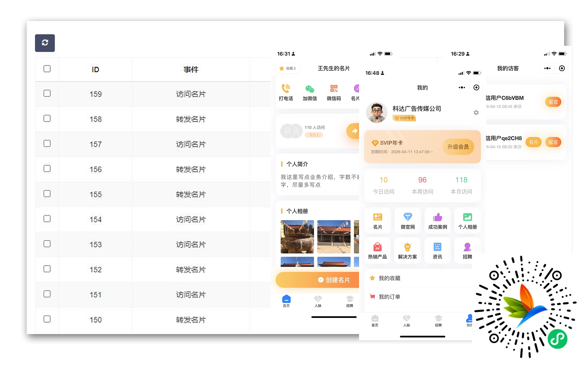Click the refresh icon above the table

(x=45, y=43)
